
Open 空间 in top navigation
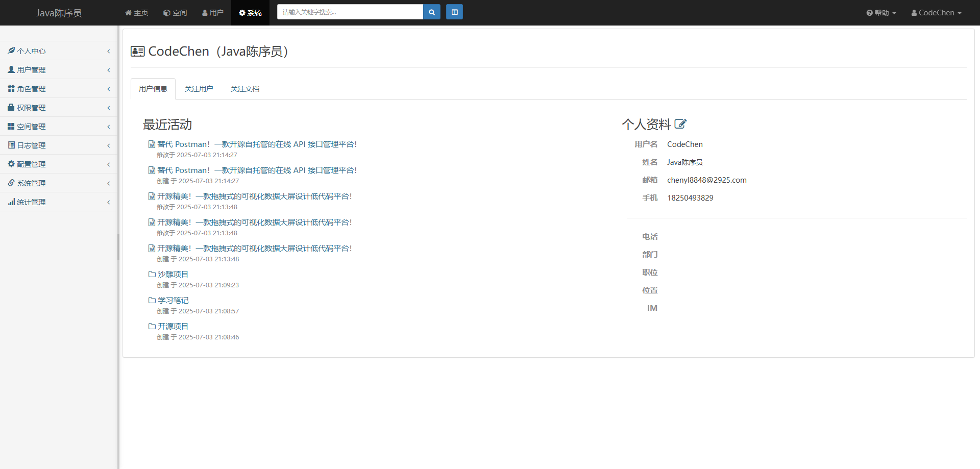175,13
